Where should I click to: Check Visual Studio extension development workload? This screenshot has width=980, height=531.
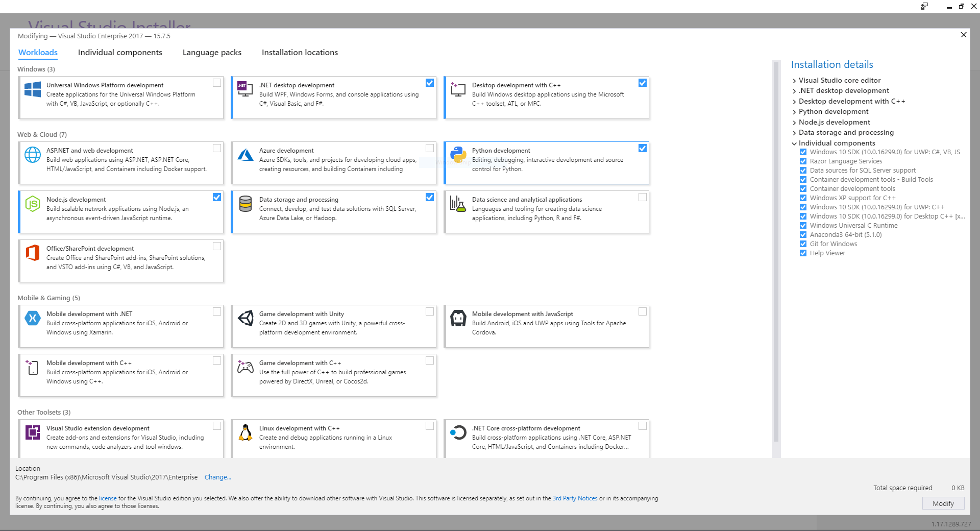(217, 426)
